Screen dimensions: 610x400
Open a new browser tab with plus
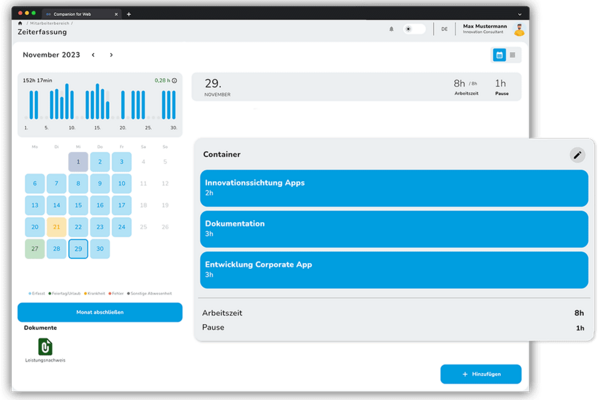click(128, 13)
